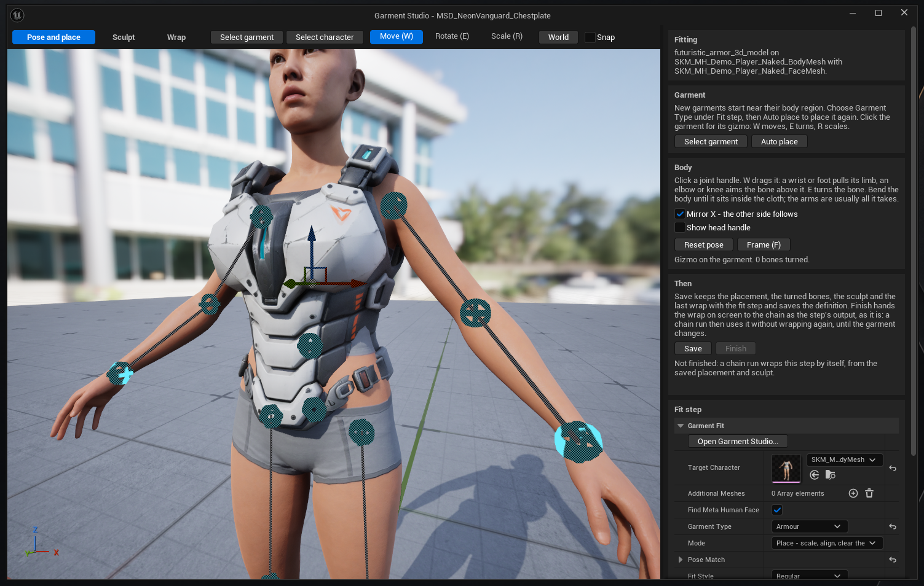Select the pelvis center joint handle
924x586 pixels.
pos(314,410)
